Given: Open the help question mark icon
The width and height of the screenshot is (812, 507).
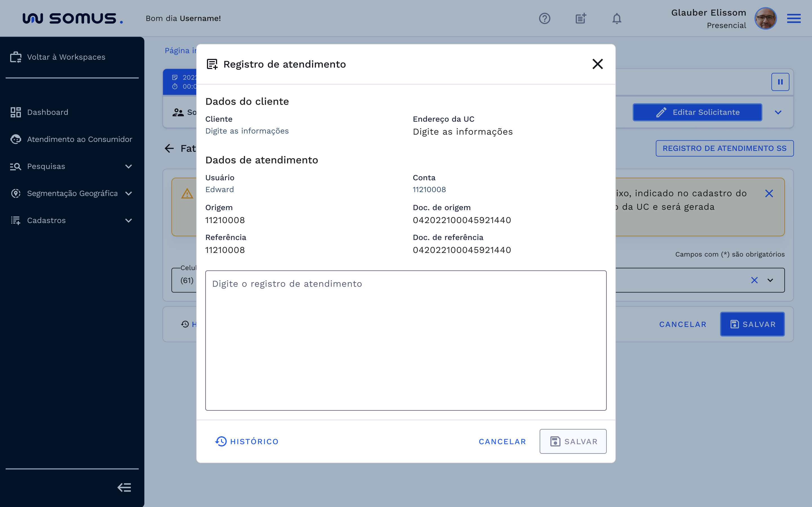Looking at the screenshot, I should pos(544,18).
